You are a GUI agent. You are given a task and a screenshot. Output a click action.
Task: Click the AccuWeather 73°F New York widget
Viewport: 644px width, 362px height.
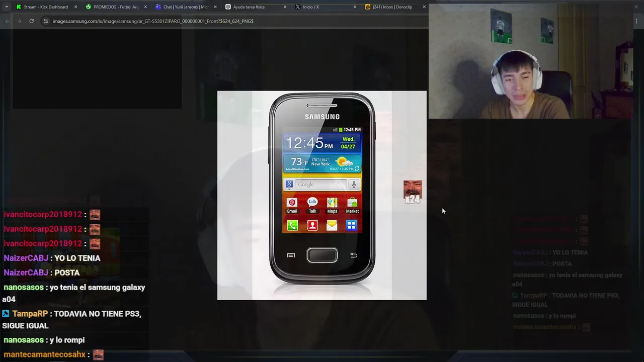[322, 163]
